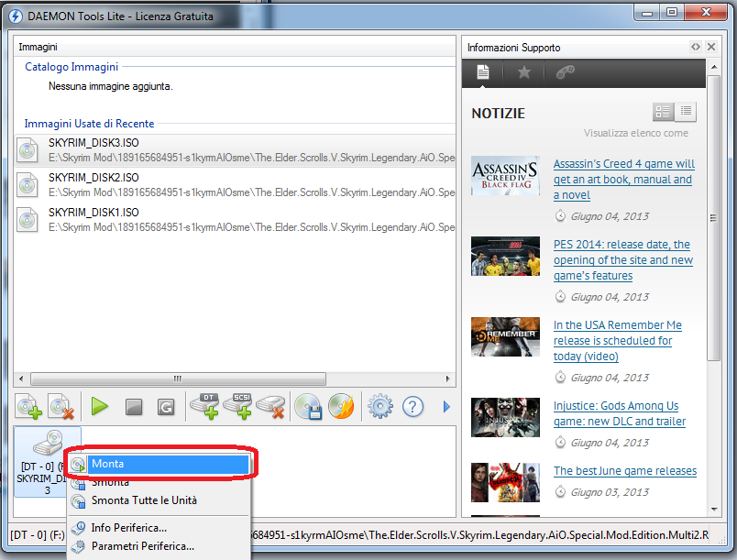Open Injustice: Gods Among Us link
737x560 pixels.
coord(619,414)
